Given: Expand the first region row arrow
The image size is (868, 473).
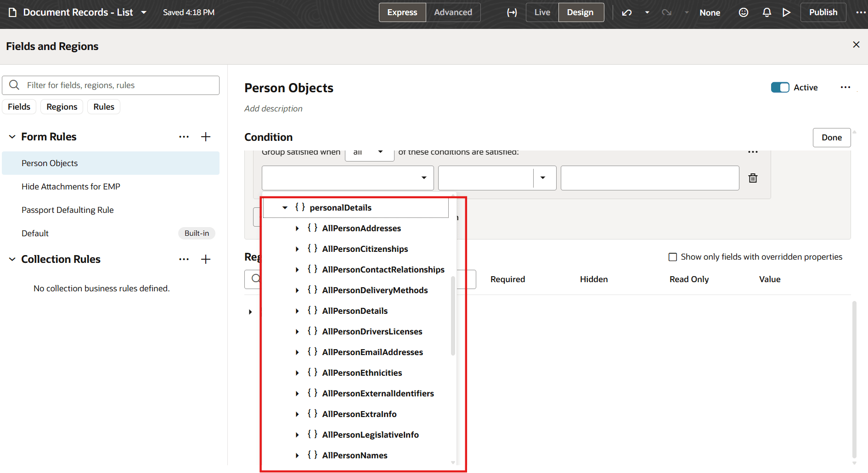Looking at the screenshot, I should [250, 312].
